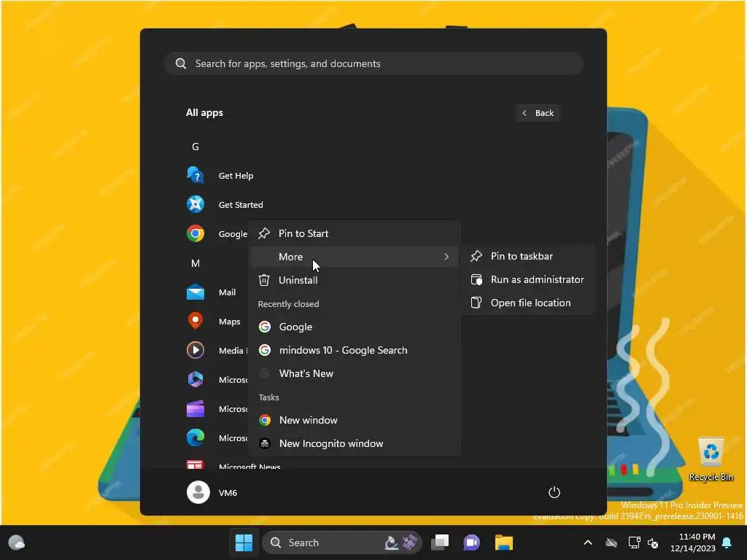Choose Open file location
This screenshot has width=747, height=560.
tap(528, 303)
